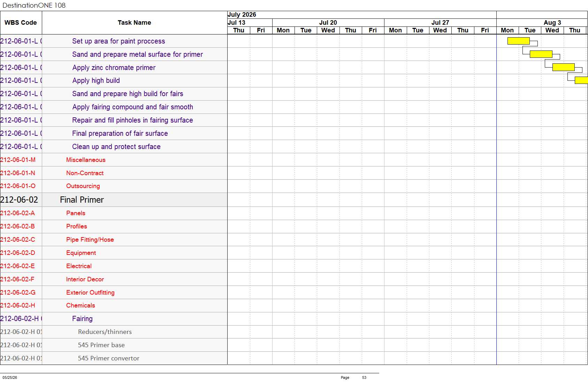Select 'Sand and prepare metal surface for primer' row
The image size is (588, 382).
point(137,54)
